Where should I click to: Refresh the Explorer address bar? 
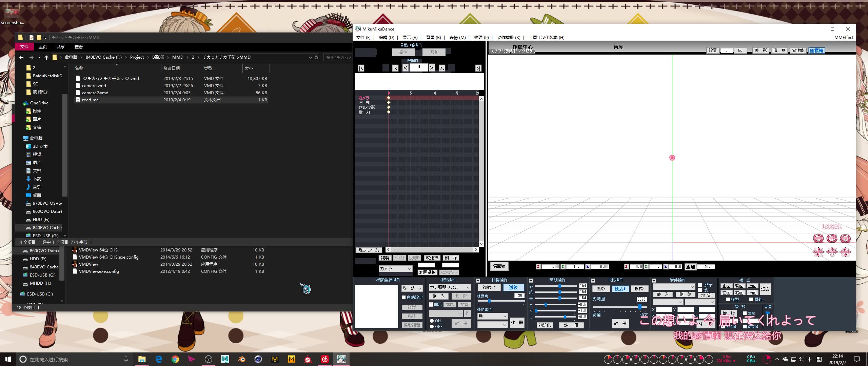pos(316,57)
